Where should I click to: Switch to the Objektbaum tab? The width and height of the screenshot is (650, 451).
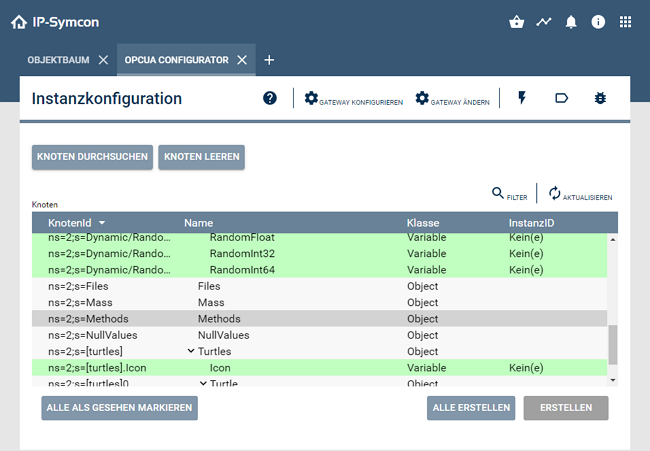click(60, 60)
